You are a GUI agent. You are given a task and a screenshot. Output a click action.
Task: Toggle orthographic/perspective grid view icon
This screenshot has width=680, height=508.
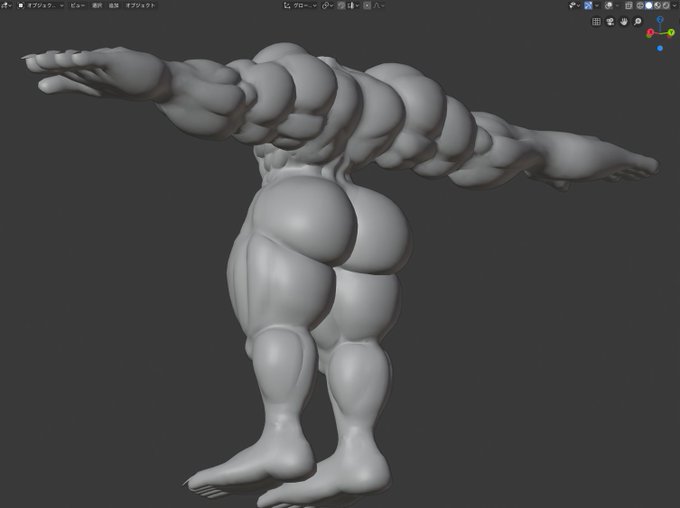pos(596,21)
